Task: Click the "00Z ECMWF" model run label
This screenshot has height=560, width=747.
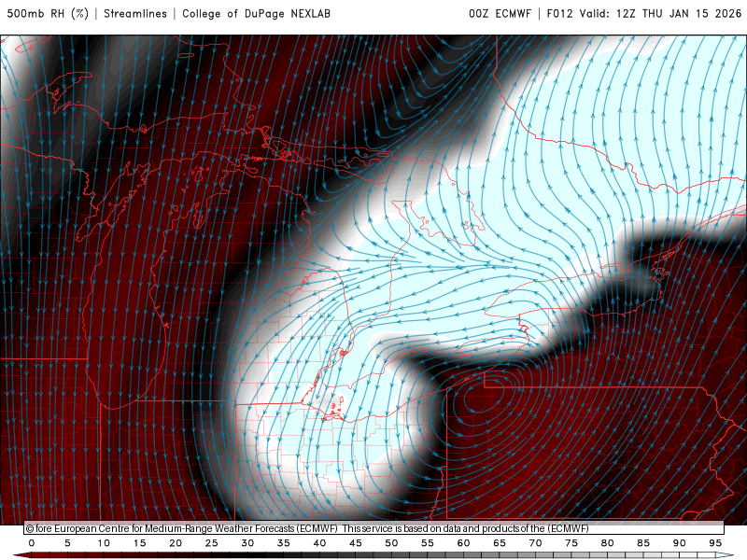Action: [500, 14]
